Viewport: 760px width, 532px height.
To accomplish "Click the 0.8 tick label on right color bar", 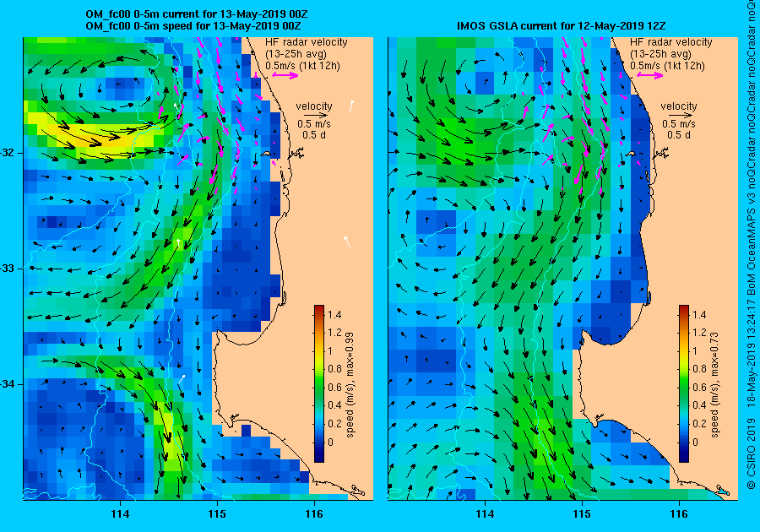I will pyautogui.click(x=699, y=369).
